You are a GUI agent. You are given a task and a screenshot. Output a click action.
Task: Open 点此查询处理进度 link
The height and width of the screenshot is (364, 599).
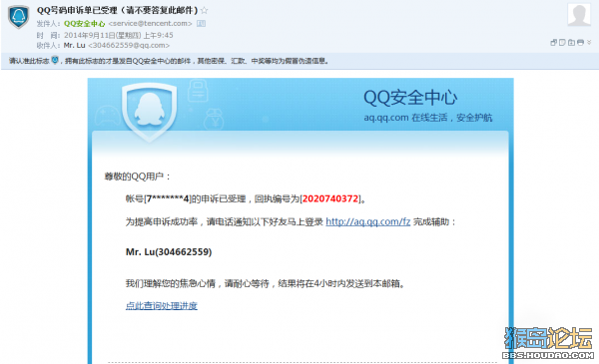[x=161, y=305]
